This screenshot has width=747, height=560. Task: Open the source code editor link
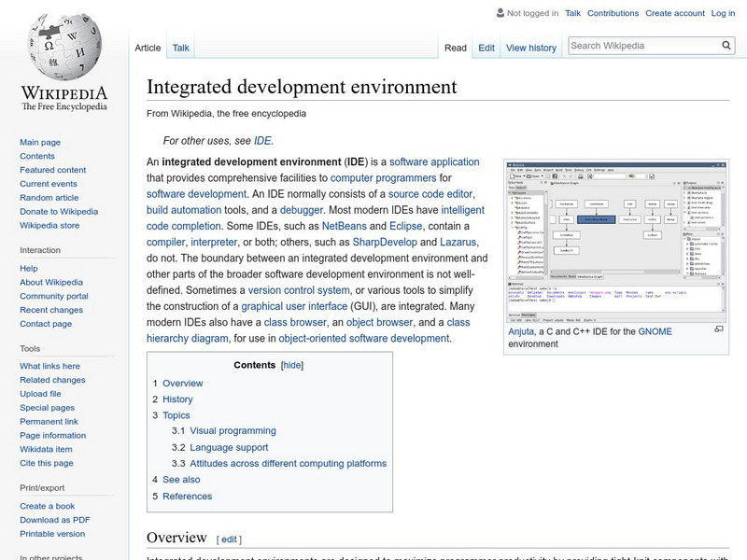(431, 194)
